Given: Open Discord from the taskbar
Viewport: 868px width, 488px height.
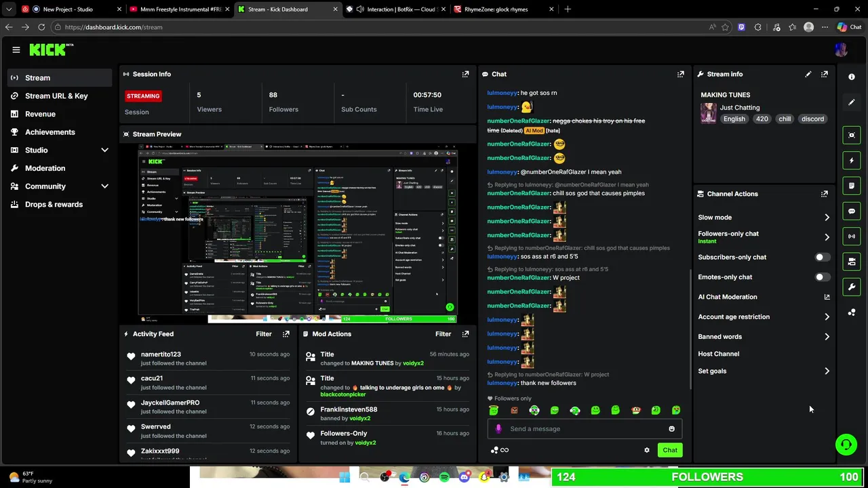Looking at the screenshot, I should [464, 477].
